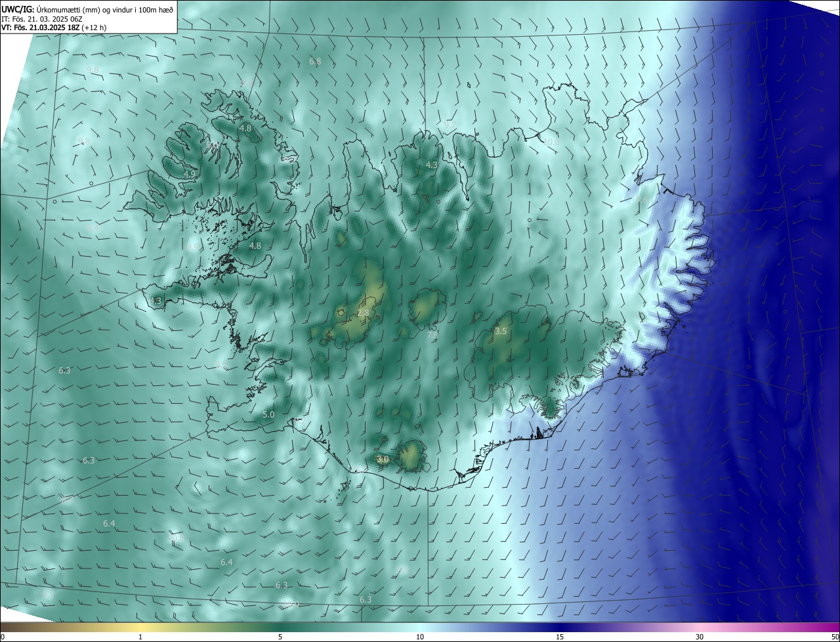Click the 3.0 value label on the map

coord(383,460)
